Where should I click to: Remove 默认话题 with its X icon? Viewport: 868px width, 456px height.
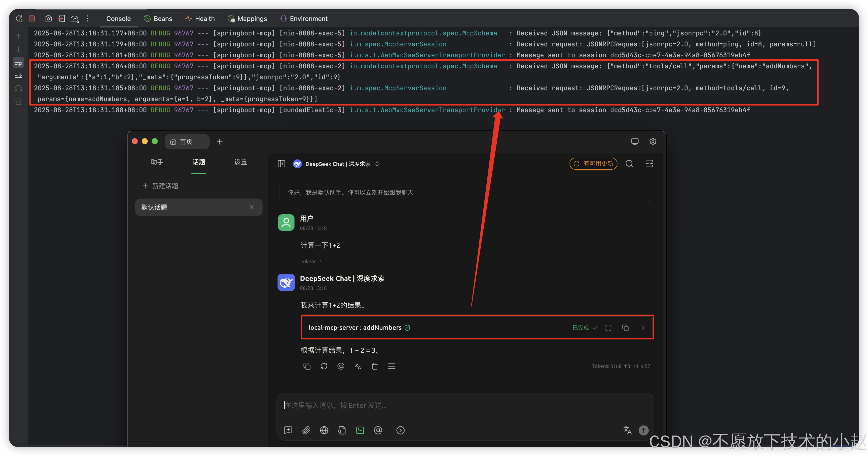pyautogui.click(x=251, y=207)
